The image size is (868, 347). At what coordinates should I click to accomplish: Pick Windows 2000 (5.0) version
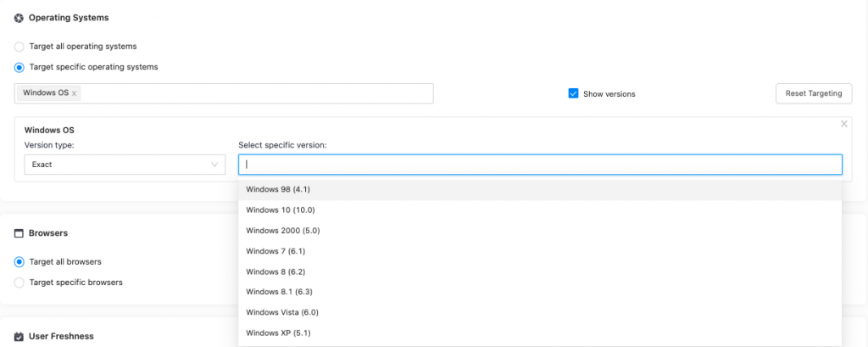click(282, 231)
